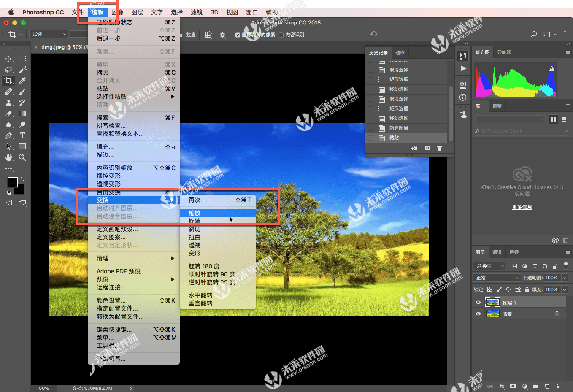Choose 水平翻转 in the transform submenu
The height and width of the screenshot is (392, 573).
pyautogui.click(x=218, y=295)
